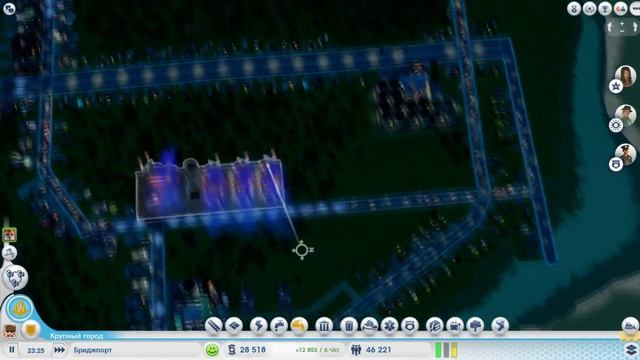Open the Zones menu
Image resolution: width=640 pixels, height=360 pixels.
(234, 326)
